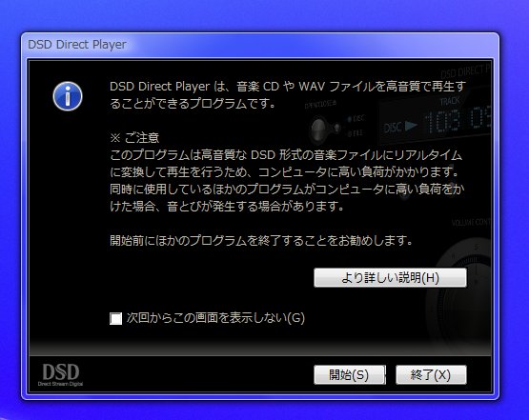Click the 開始(S) start button
Screen dimensions: 529x420
coord(350,374)
